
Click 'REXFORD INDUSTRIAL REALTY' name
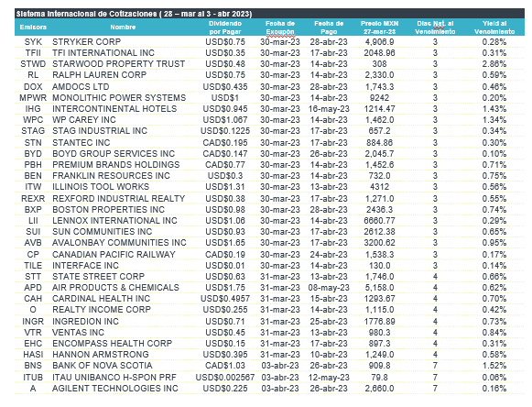pyautogui.click(x=118, y=198)
